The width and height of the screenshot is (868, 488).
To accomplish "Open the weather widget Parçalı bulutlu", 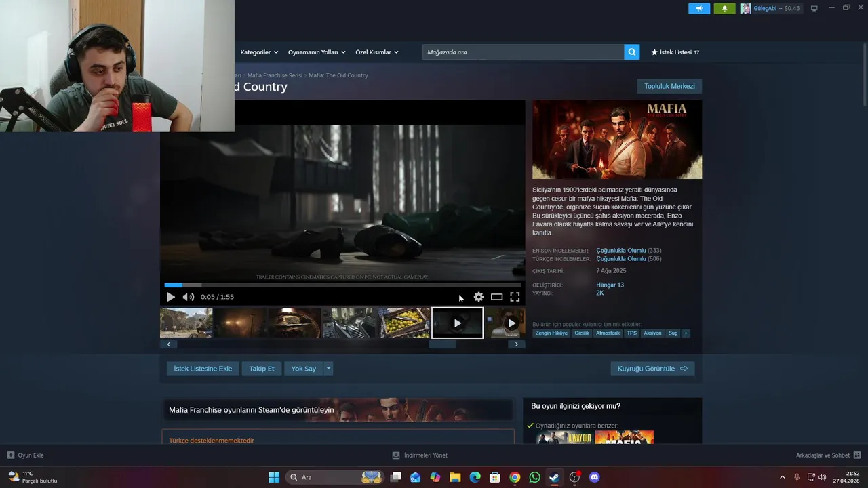I will click(x=32, y=477).
